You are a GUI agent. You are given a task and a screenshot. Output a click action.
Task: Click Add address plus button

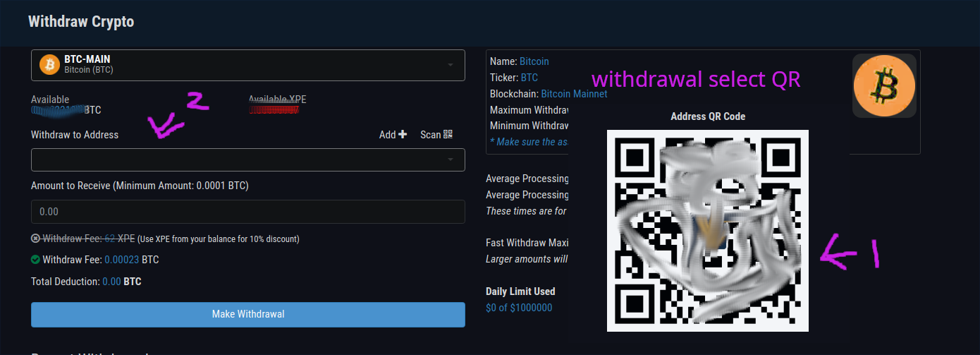click(393, 134)
